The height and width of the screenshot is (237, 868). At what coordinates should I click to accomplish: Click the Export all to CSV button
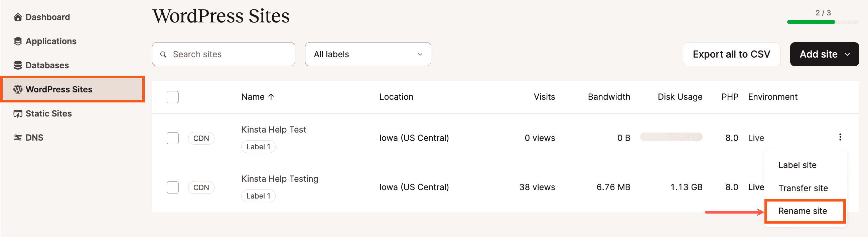(731, 54)
